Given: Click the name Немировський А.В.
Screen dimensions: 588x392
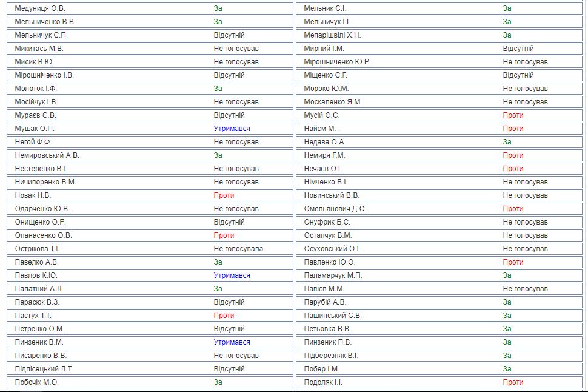Looking at the screenshot, I should pos(47,155).
